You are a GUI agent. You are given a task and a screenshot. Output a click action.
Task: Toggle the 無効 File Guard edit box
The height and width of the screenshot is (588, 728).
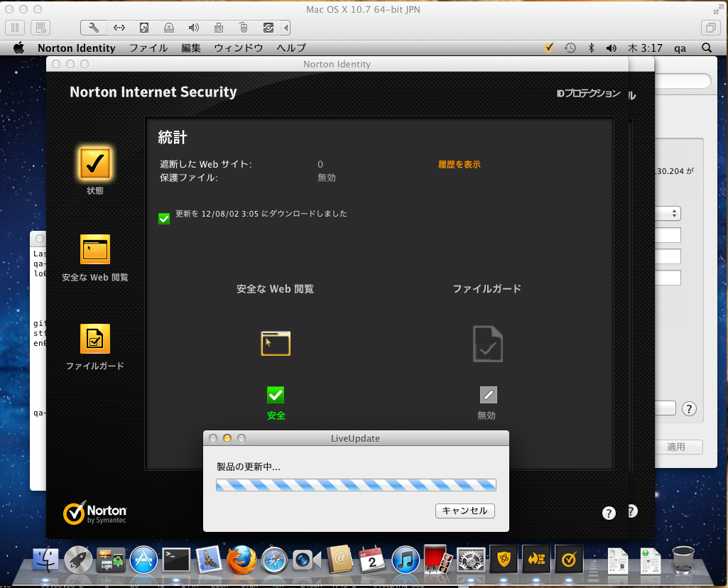click(488, 395)
